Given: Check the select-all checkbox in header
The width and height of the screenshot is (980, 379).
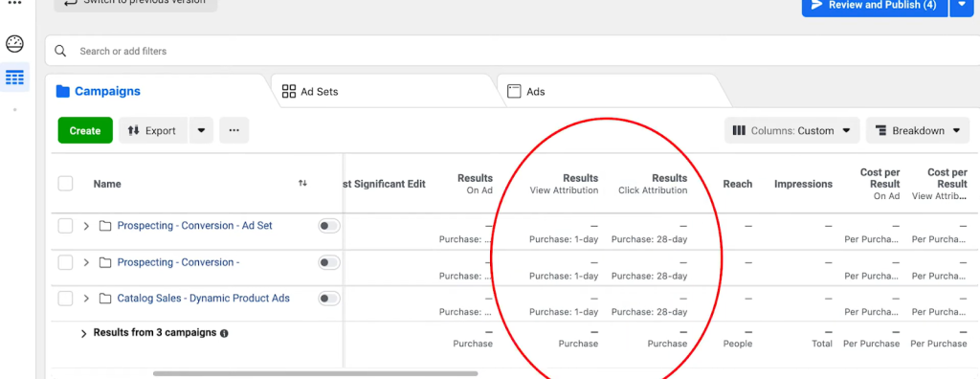Looking at the screenshot, I should (66, 183).
